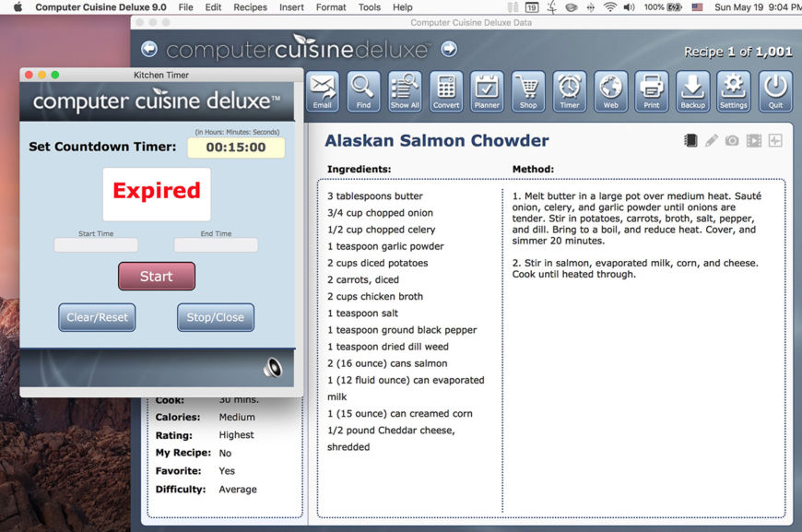
Task: Go to next recipe with right arrow
Action: pos(449,49)
